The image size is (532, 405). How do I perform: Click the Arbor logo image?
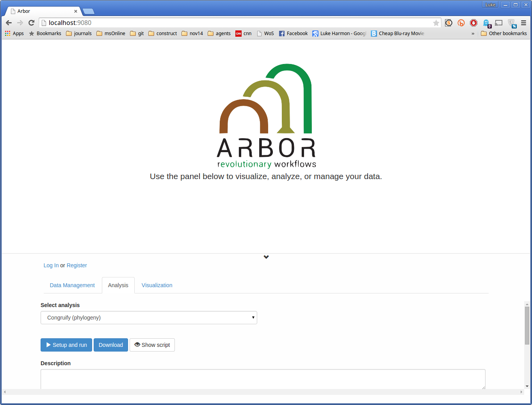click(266, 116)
